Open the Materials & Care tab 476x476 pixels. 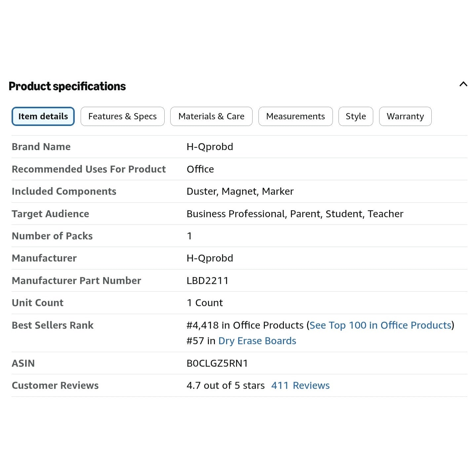(x=211, y=116)
